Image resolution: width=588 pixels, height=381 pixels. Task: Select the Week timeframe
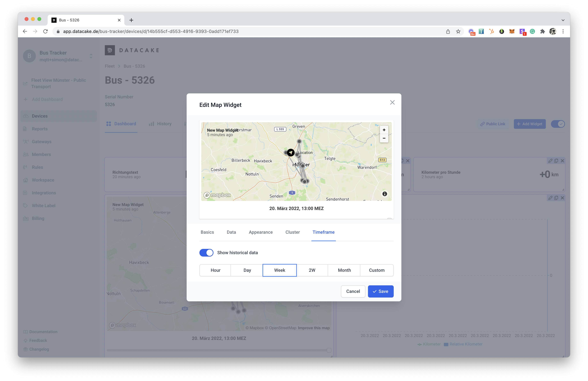(279, 270)
